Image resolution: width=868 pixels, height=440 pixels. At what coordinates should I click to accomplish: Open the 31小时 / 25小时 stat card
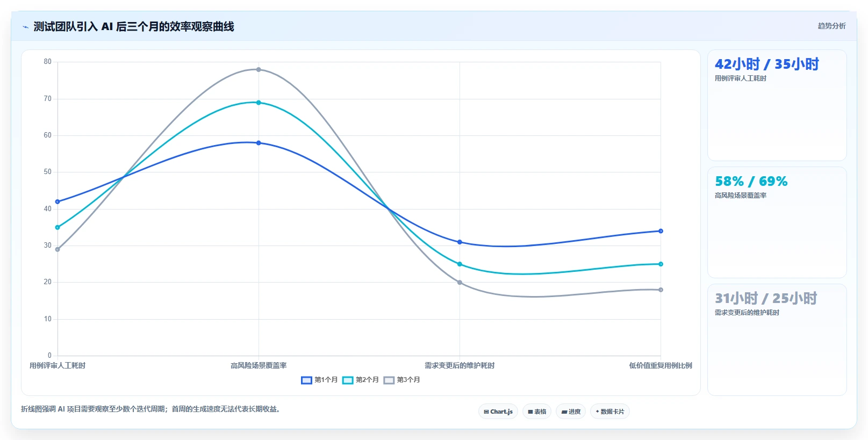(x=777, y=340)
